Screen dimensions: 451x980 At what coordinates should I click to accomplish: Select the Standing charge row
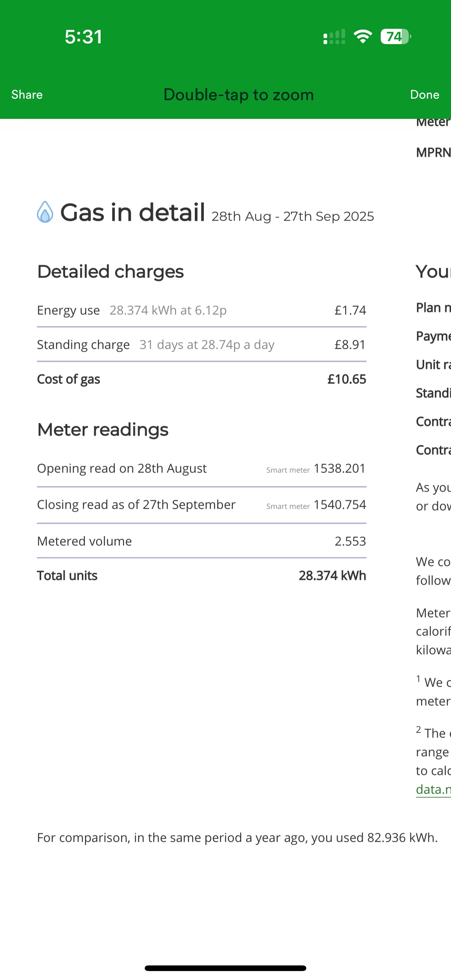pos(201,345)
